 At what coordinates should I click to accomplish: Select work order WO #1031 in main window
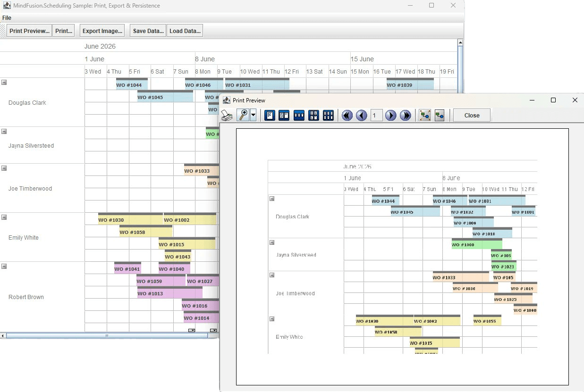(257, 85)
